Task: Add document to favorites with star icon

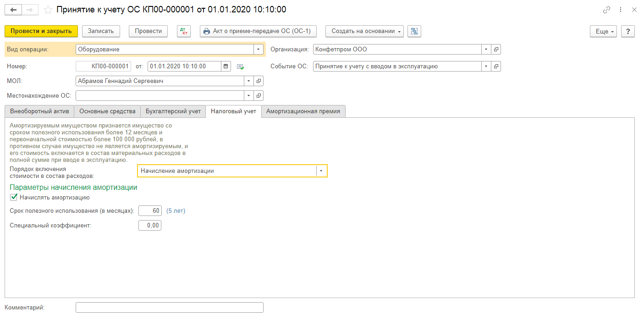Action: [48, 10]
